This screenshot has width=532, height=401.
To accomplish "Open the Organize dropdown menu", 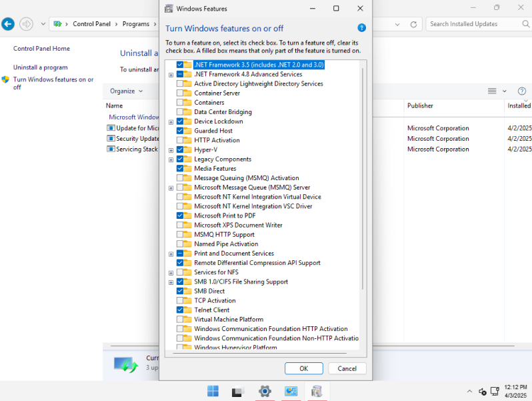I will [x=126, y=91].
